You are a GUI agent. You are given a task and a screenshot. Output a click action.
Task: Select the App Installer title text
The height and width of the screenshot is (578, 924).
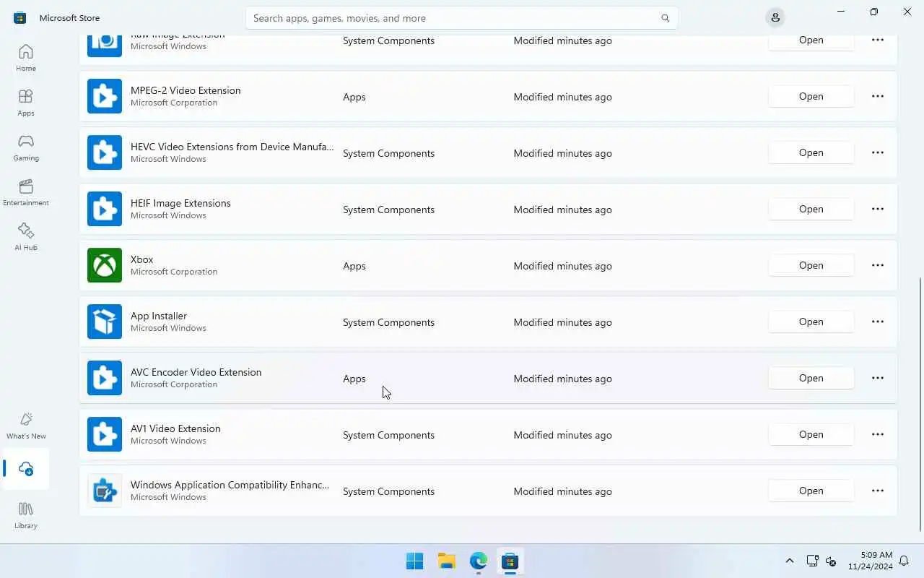click(159, 316)
